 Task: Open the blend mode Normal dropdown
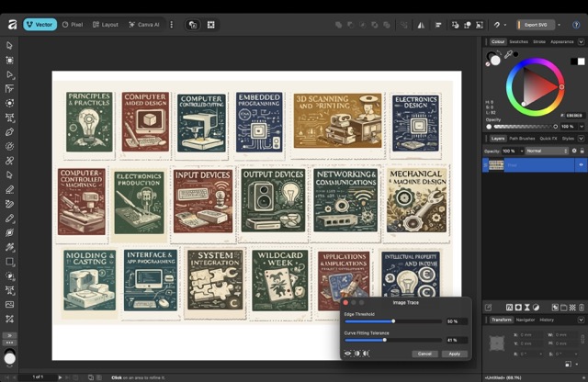[x=547, y=151]
